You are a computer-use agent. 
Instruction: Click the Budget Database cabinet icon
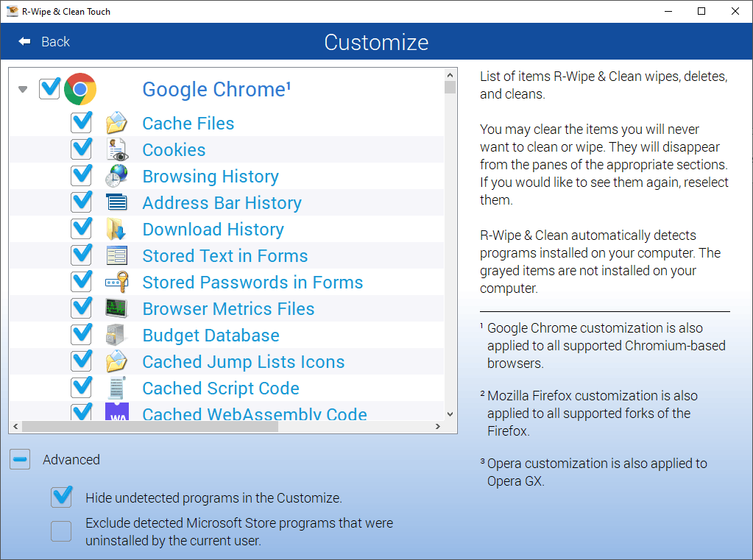(117, 335)
